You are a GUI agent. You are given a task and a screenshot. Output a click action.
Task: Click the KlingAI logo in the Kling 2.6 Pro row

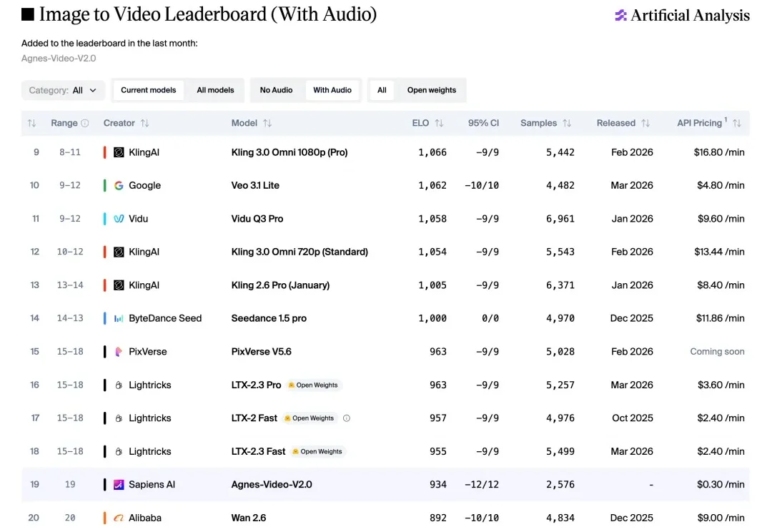coord(119,285)
